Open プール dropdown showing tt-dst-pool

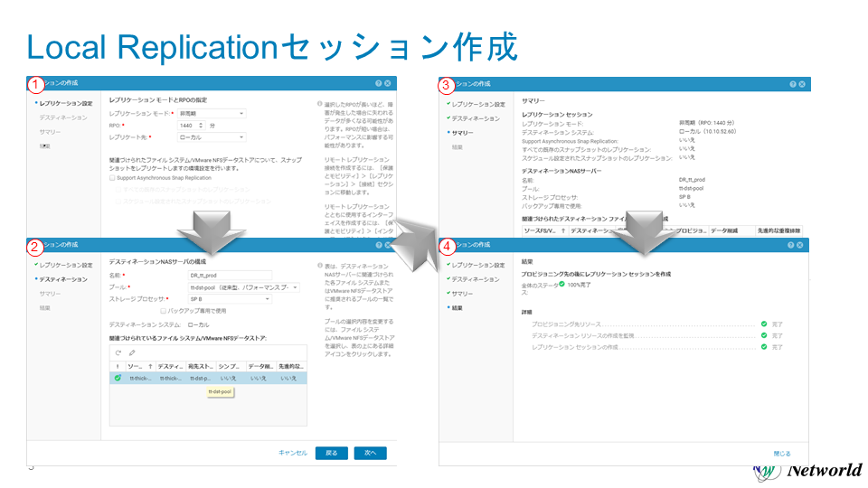[243, 287]
